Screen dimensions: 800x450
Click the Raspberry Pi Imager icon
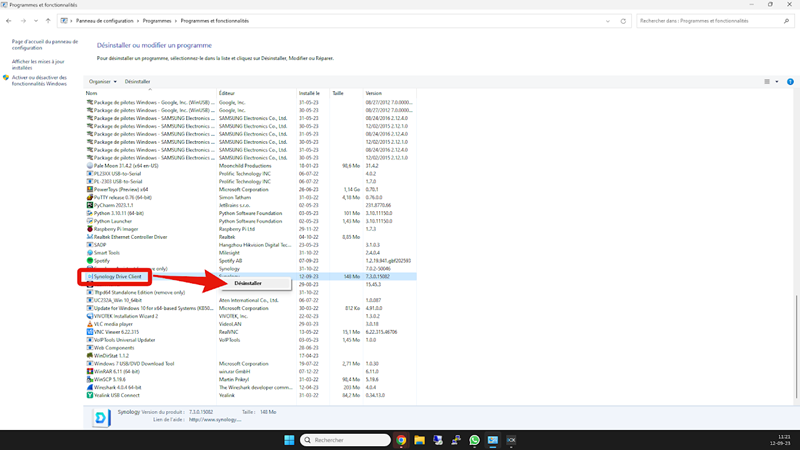tap(89, 228)
